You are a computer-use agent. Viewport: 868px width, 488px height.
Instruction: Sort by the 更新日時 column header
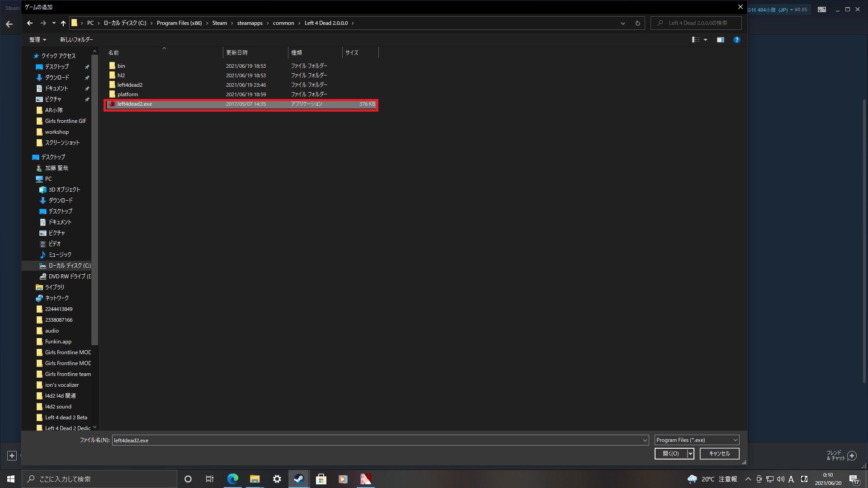(x=237, y=53)
